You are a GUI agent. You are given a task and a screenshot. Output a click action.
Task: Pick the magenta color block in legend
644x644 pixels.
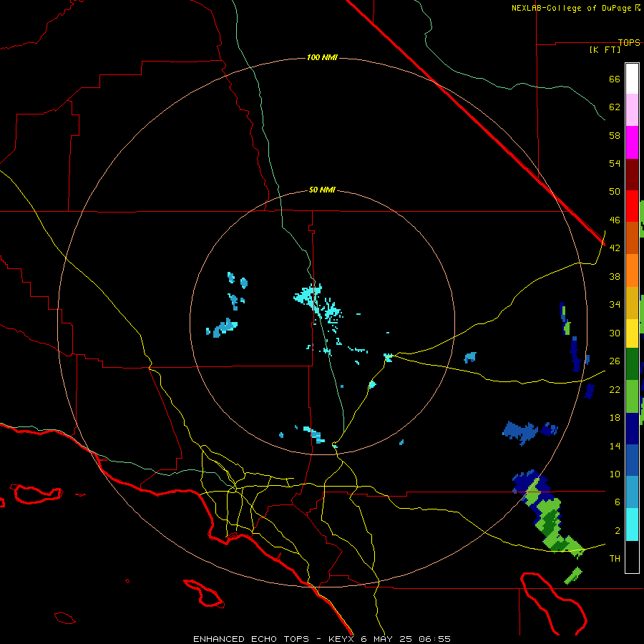tap(632, 142)
